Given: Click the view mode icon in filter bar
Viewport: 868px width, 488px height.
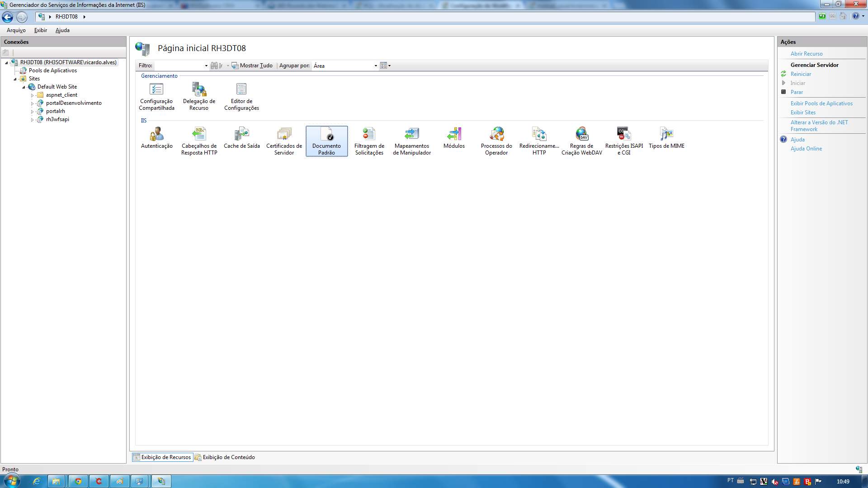Looking at the screenshot, I should click(385, 66).
